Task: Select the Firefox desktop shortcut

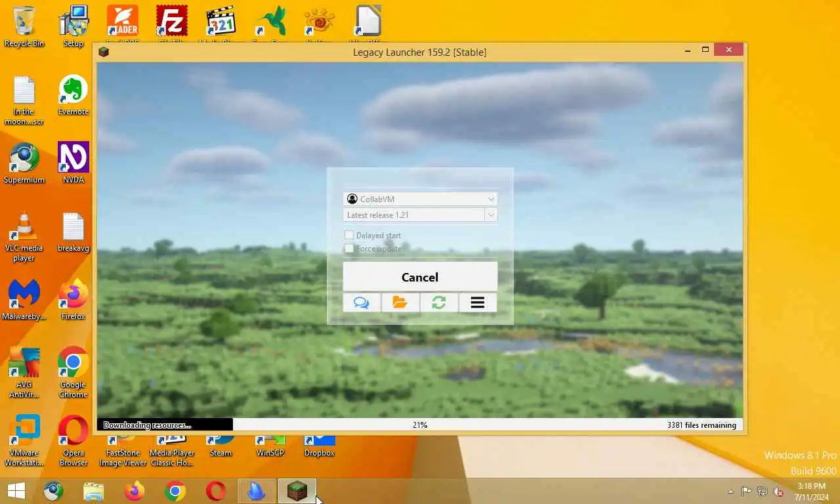Action: click(73, 300)
